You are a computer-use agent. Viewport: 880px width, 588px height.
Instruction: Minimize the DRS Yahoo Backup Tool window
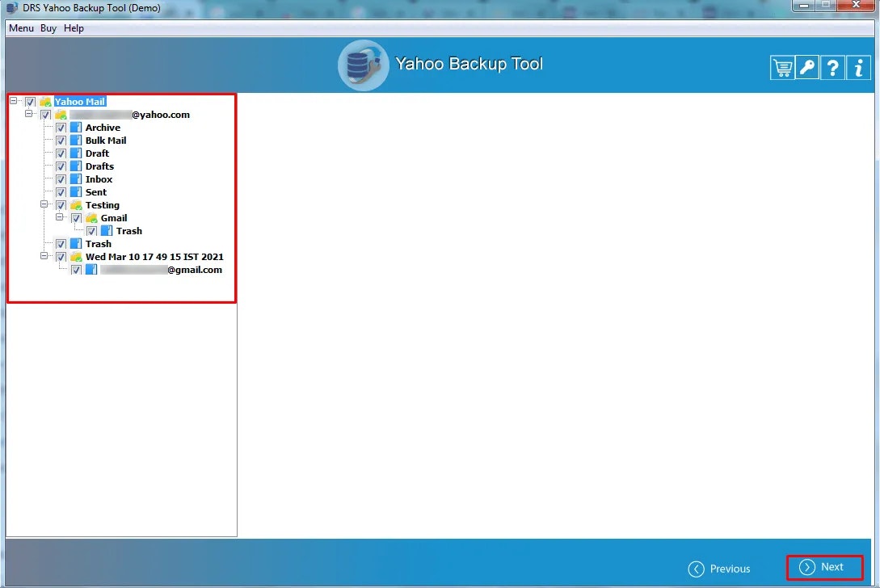pyautogui.click(x=804, y=6)
